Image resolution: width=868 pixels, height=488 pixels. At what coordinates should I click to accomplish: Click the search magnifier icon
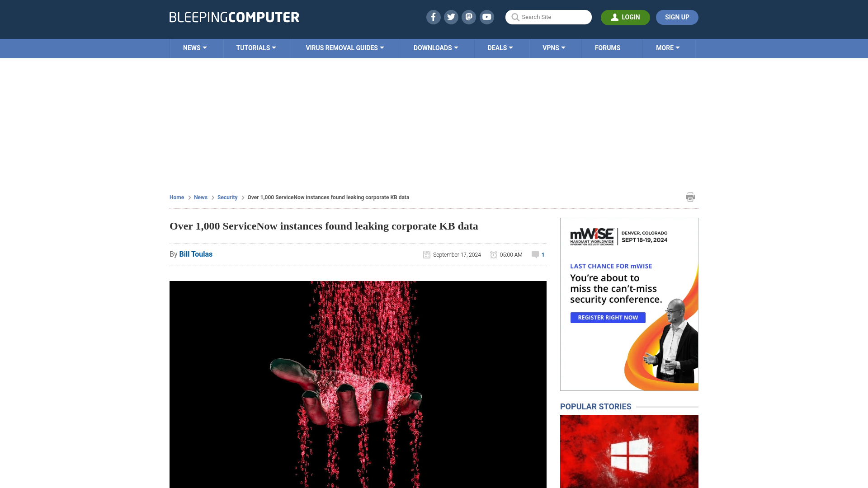click(x=515, y=17)
